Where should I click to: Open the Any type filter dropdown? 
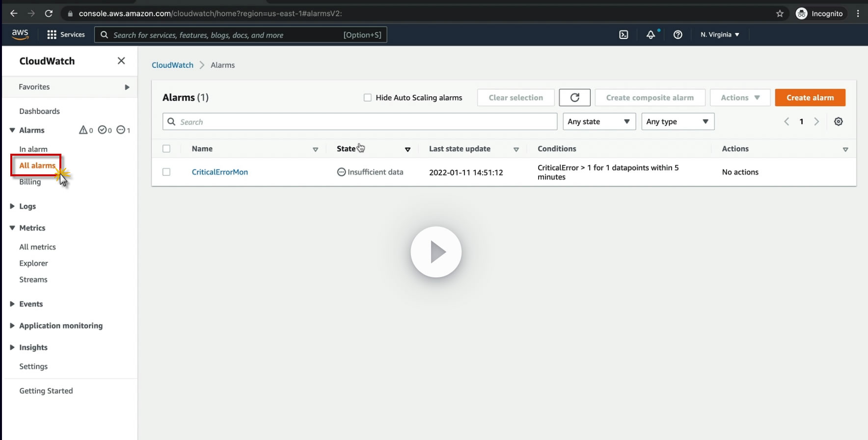(x=678, y=122)
